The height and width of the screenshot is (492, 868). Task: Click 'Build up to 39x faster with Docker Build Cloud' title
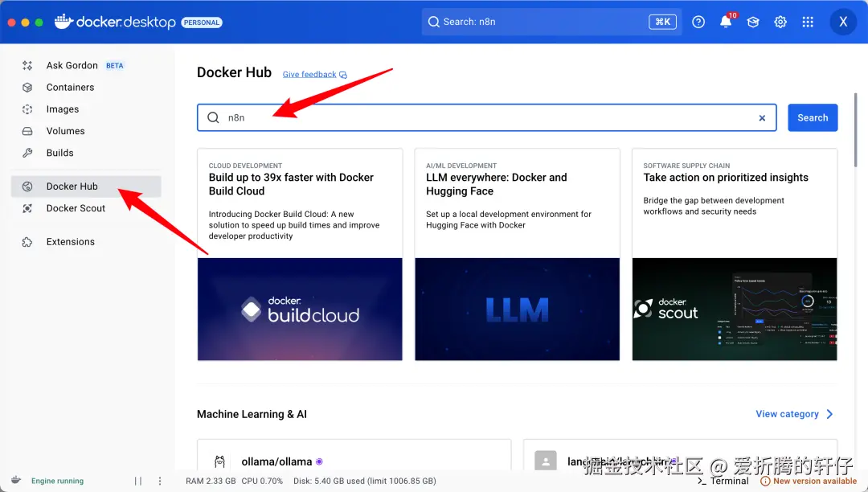(291, 184)
